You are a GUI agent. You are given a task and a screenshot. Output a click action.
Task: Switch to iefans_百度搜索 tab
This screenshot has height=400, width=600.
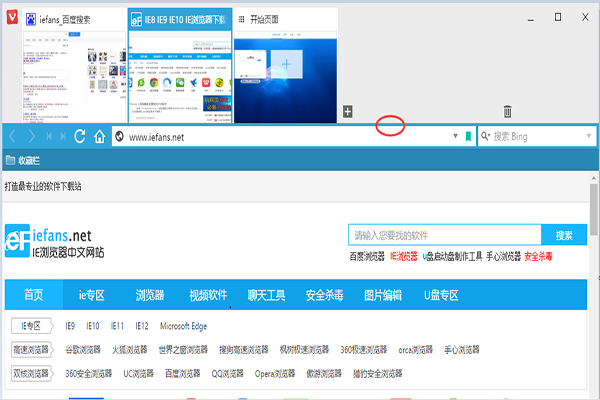(x=74, y=20)
